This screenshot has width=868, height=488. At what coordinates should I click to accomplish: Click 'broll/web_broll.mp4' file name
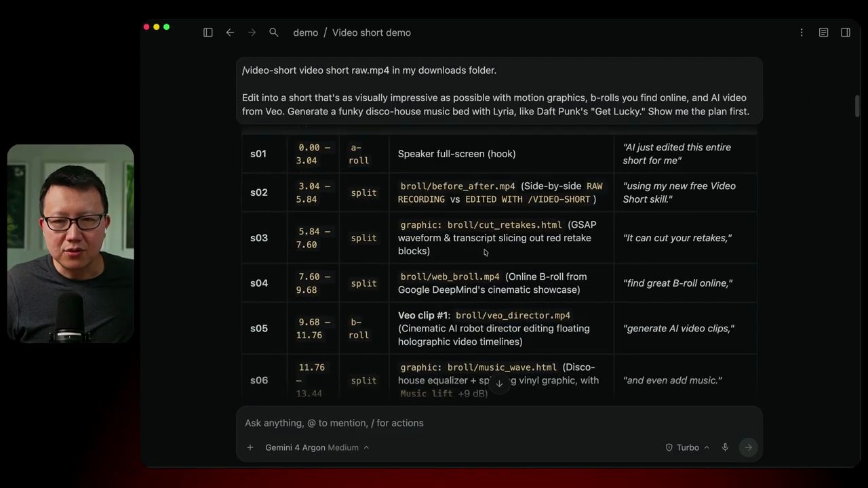(x=450, y=277)
